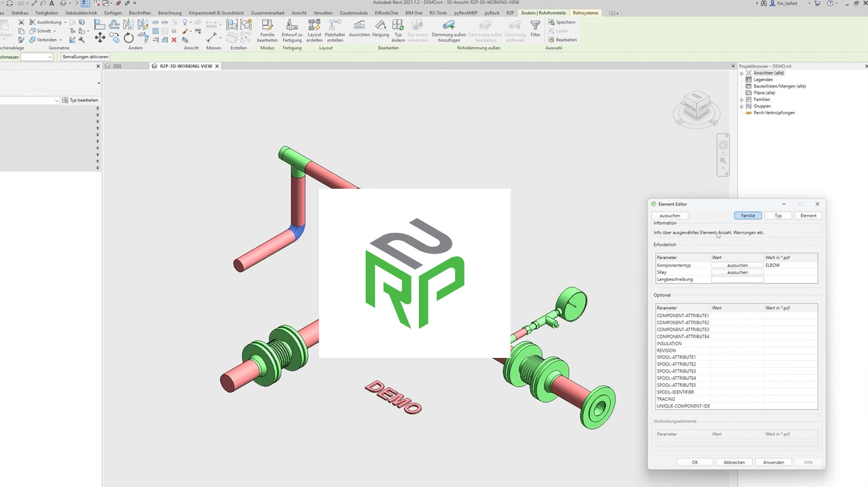This screenshot has width=868, height=487.
Task: Click the Verbinden geometry tool
Action: [43, 40]
